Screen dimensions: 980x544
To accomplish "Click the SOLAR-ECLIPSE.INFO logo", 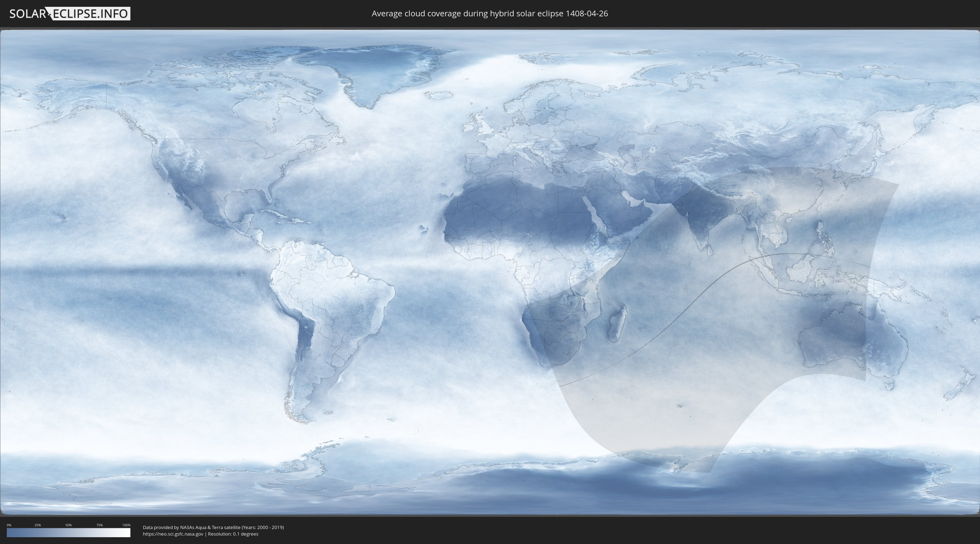I will [70, 14].
